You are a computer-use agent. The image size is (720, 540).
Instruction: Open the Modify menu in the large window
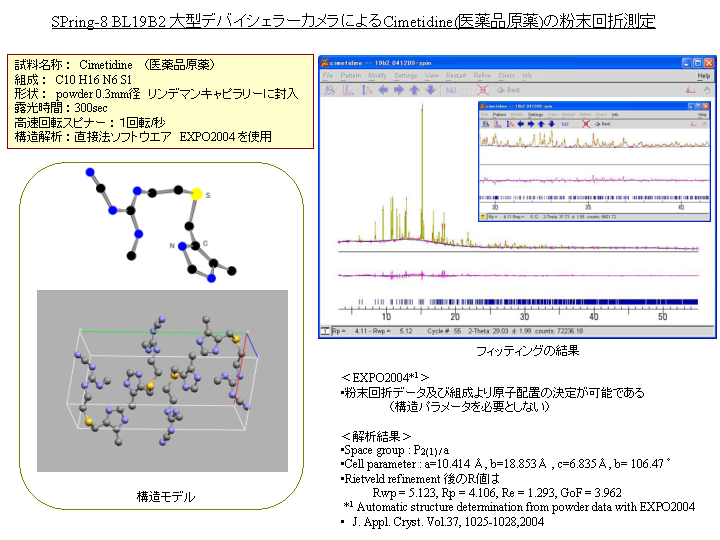click(x=377, y=75)
